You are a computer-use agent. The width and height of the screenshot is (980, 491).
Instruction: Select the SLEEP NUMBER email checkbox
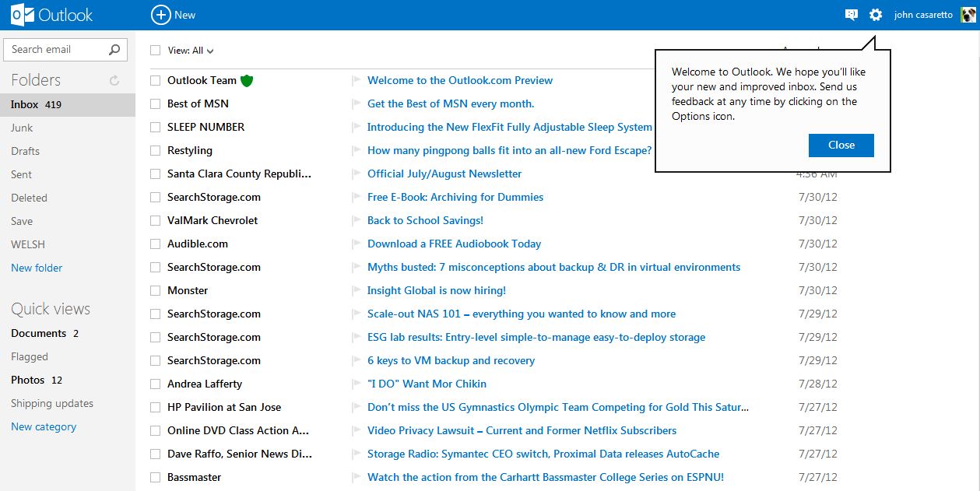(x=155, y=127)
